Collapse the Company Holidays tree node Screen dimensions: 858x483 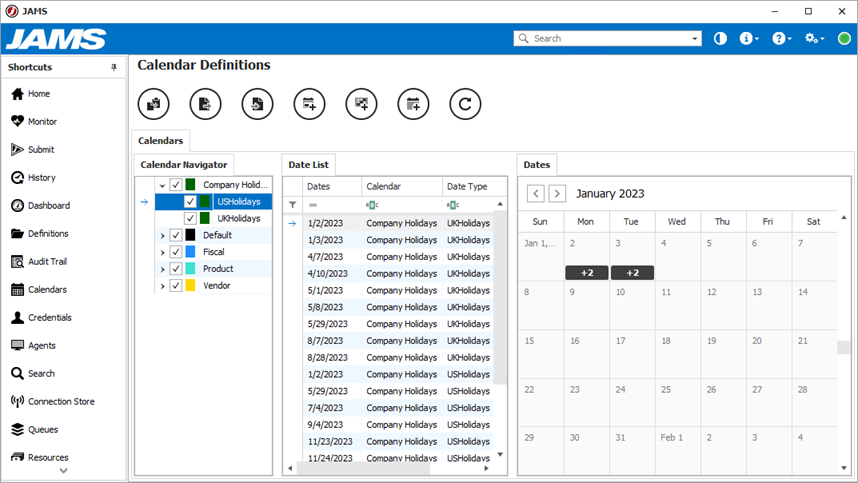pyautogui.click(x=162, y=185)
